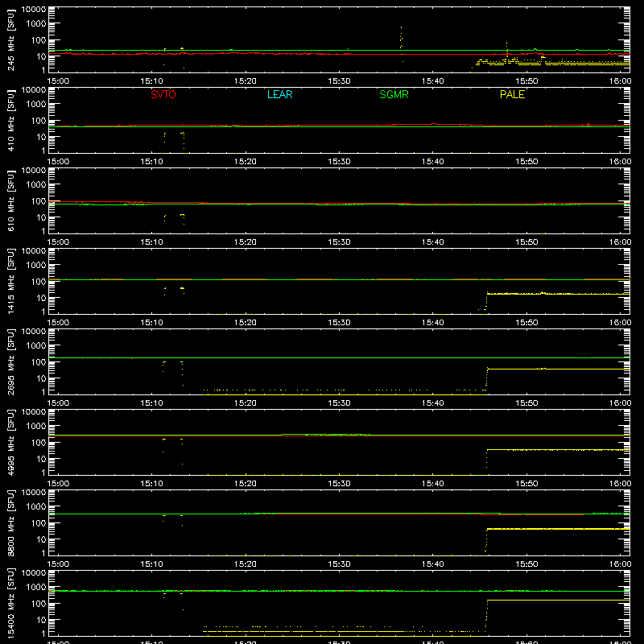Click the green SGMR station label

[x=394, y=94]
